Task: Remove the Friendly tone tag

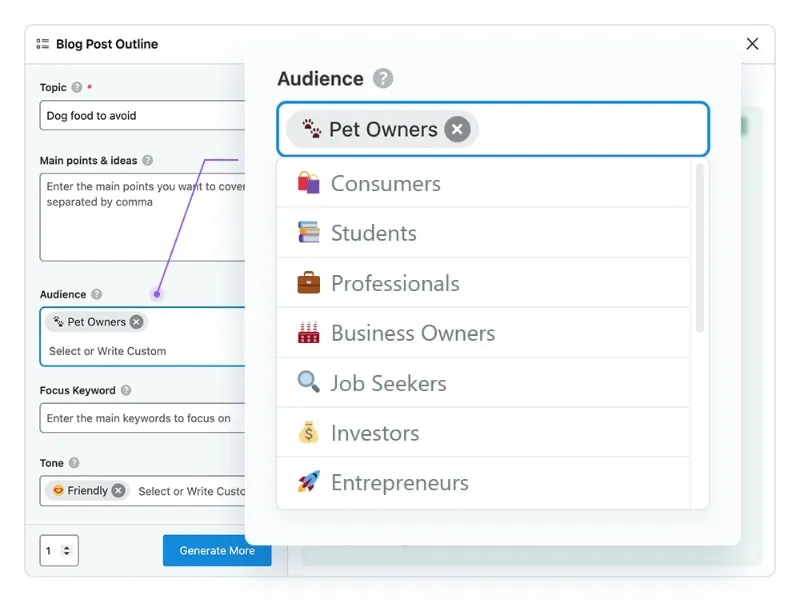Action: click(x=118, y=490)
